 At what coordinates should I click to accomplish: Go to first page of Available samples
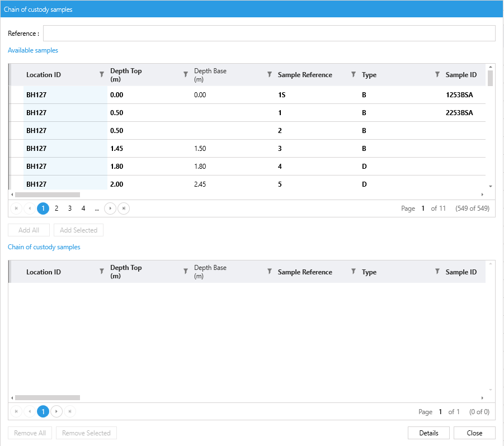[16, 208]
